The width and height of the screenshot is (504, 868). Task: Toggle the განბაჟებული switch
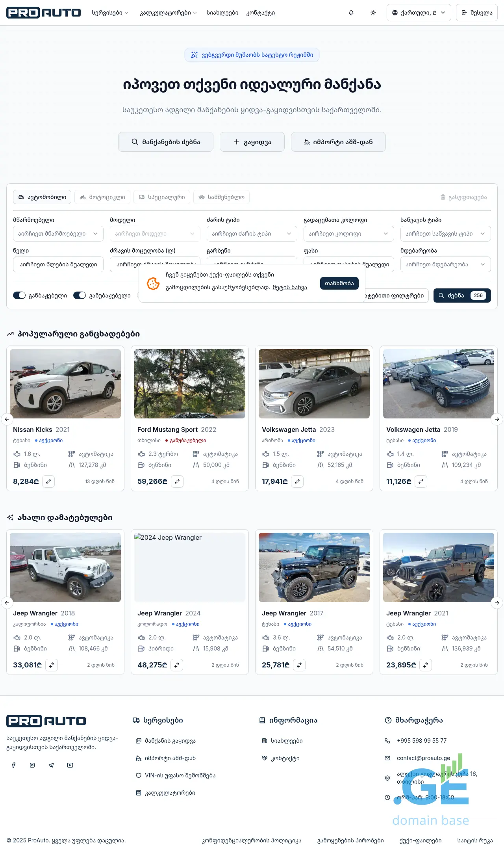[x=19, y=296]
